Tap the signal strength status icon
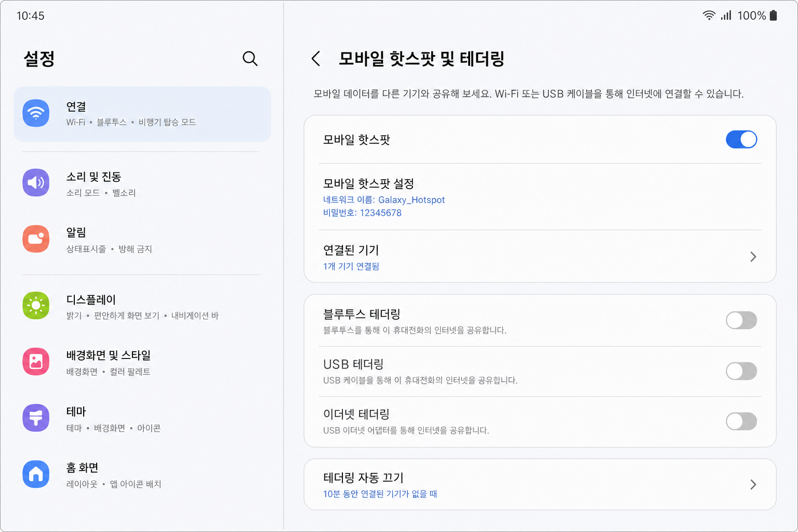 726,16
